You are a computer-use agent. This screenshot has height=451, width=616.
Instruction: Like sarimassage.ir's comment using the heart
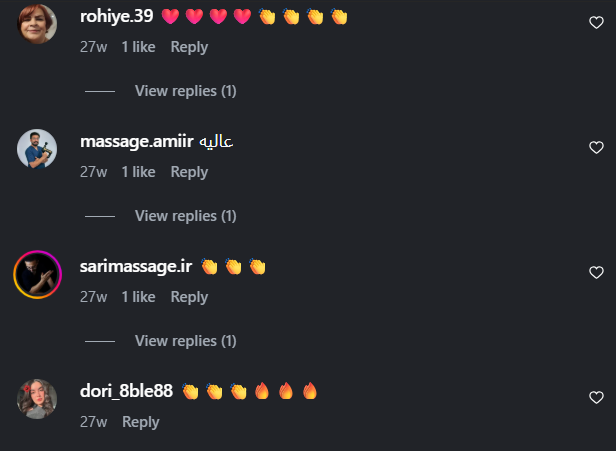(x=596, y=272)
